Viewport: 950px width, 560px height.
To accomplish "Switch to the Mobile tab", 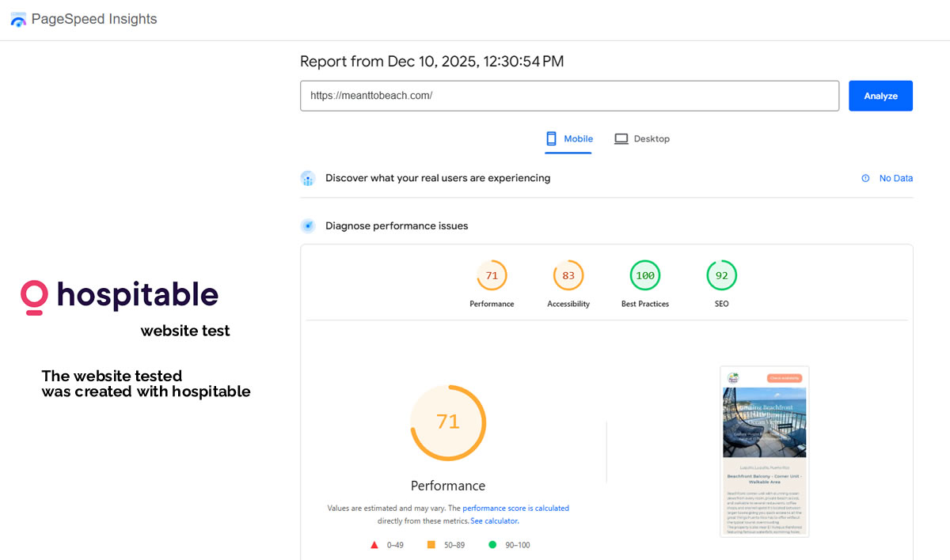I will 569,139.
